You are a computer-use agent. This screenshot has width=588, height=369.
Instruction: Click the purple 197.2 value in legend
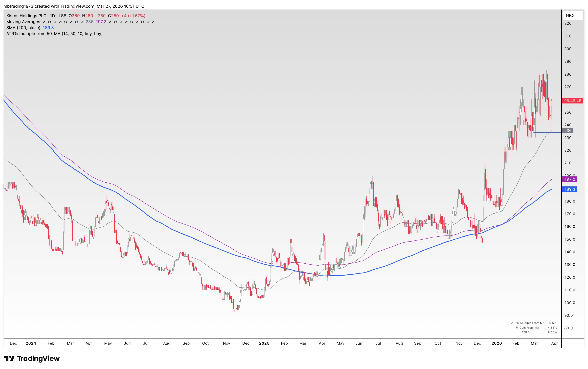[101, 22]
